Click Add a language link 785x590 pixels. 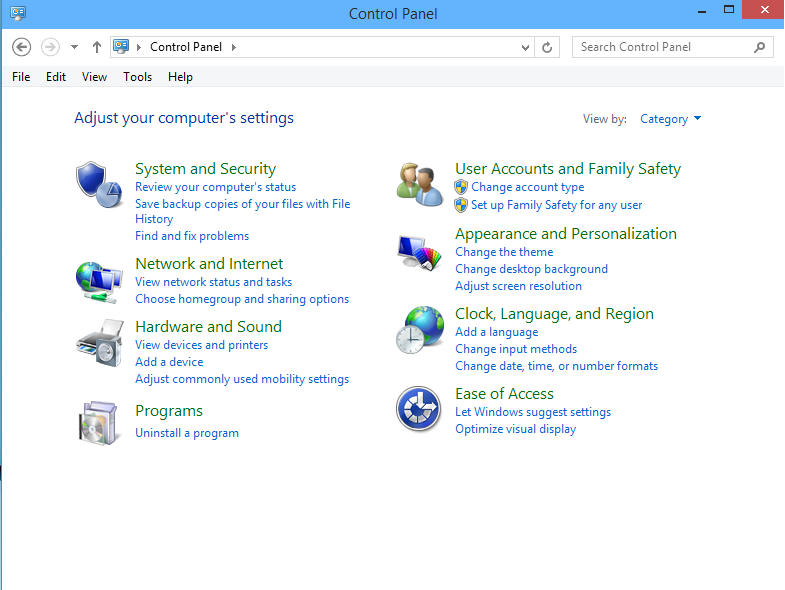[x=497, y=332]
